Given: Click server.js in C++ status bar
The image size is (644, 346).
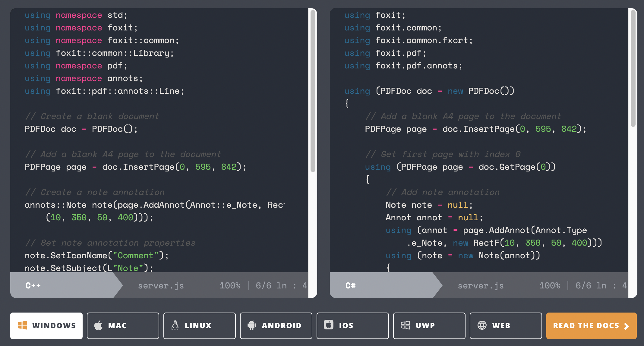Looking at the screenshot, I should point(161,285).
